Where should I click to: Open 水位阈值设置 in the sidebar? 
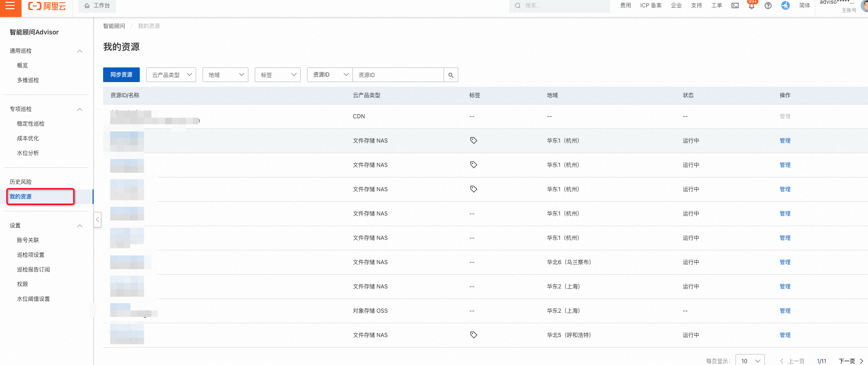(33, 299)
